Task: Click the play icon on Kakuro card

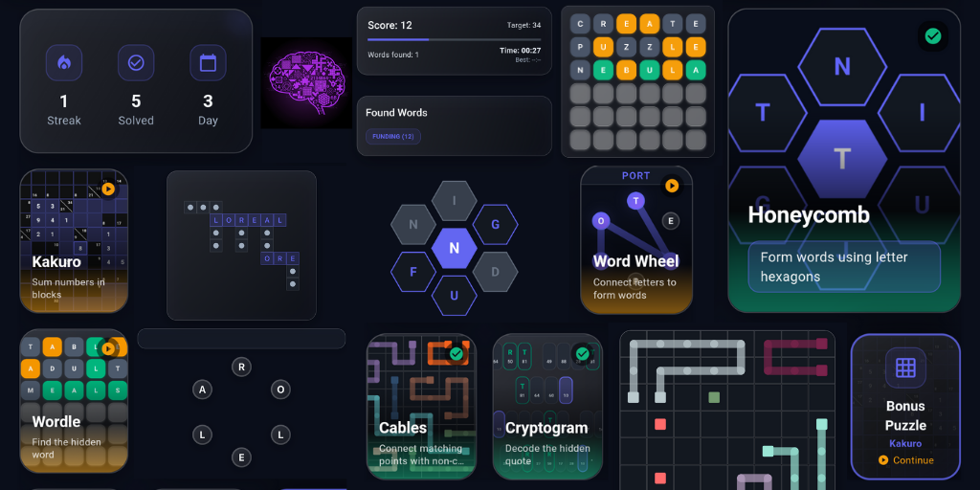Action: 108,189
